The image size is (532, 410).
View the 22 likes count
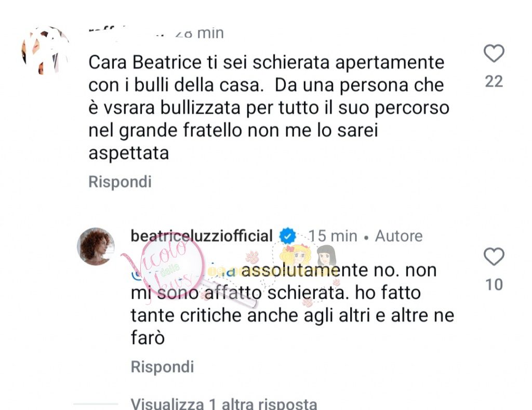click(494, 82)
